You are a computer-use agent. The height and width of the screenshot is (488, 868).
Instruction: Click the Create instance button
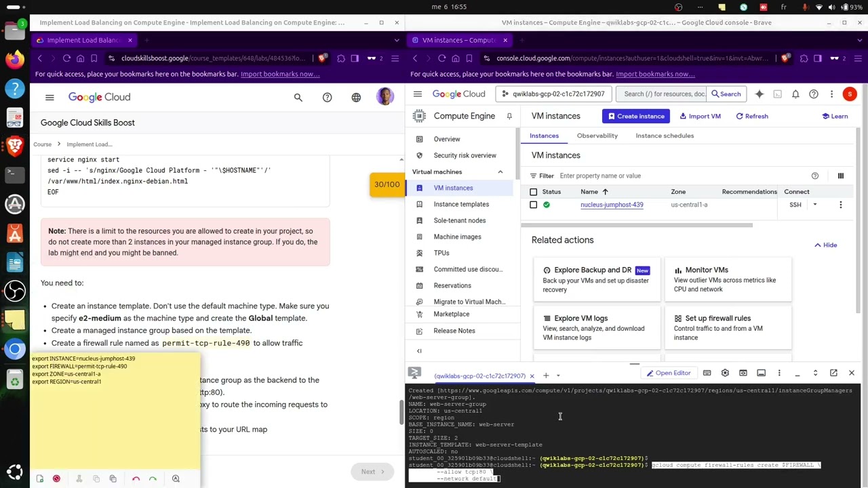[636, 116]
